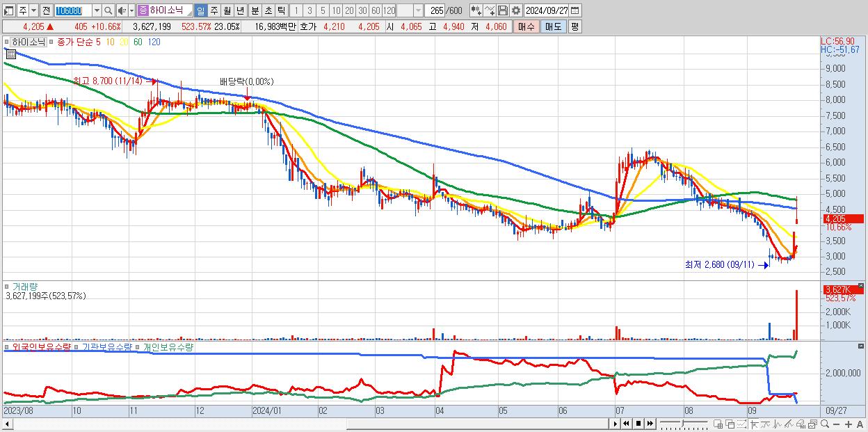Choose the 10 interval button
Screen dimensions: 868x432
coord(336,10)
